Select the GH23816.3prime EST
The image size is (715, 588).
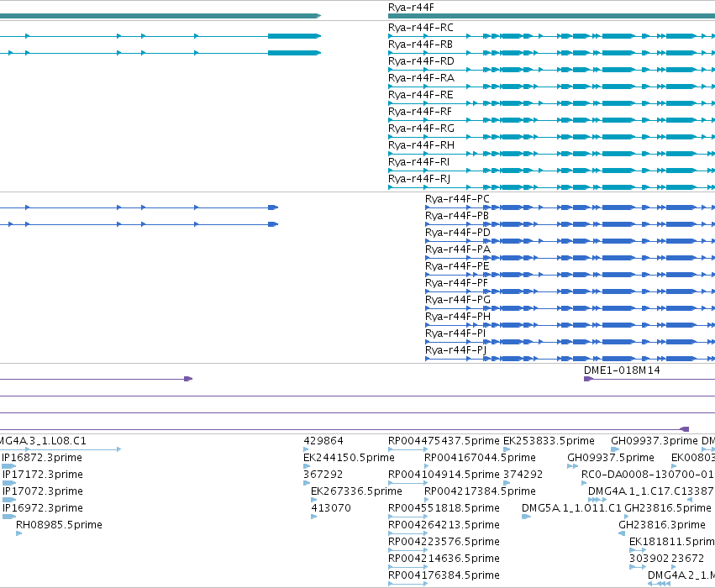[x=662, y=525]
